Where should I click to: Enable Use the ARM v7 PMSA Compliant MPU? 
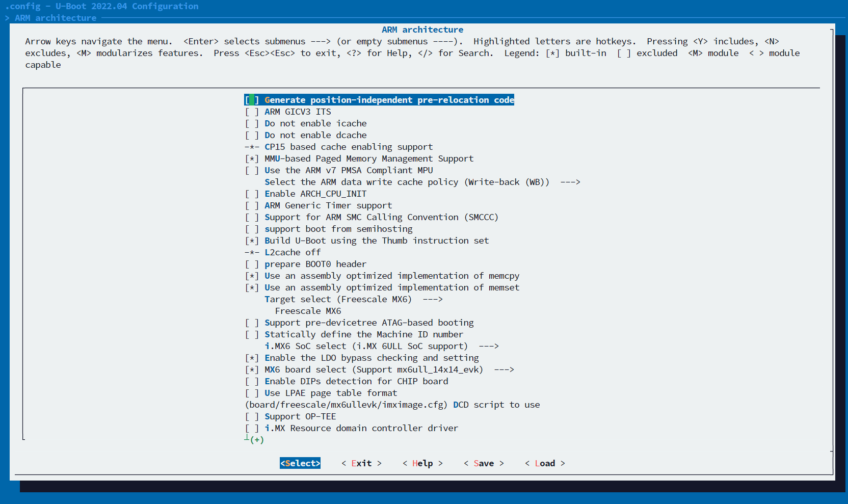pos(339,170)
